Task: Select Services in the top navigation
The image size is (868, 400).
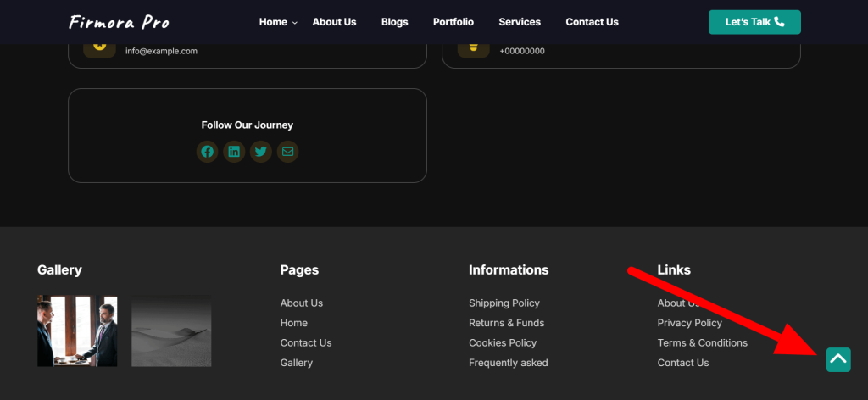Action: pos(520,22)
